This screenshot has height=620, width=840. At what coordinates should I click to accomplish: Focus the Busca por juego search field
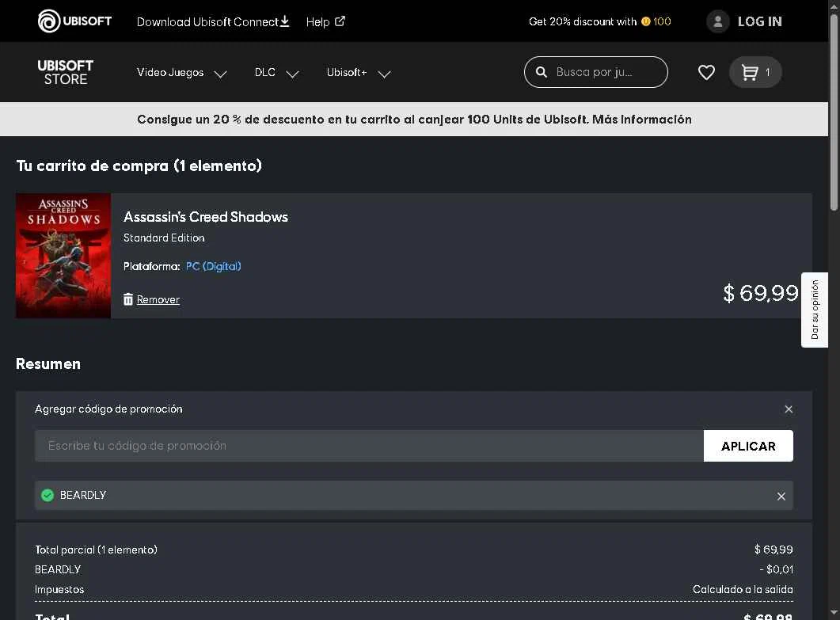coord(595,72)
